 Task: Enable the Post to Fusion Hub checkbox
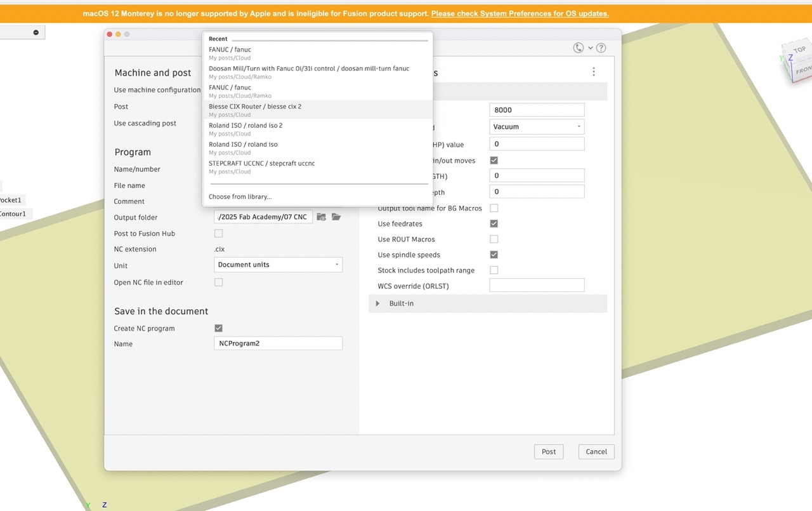pyautogui.click(x=218, y=234)
